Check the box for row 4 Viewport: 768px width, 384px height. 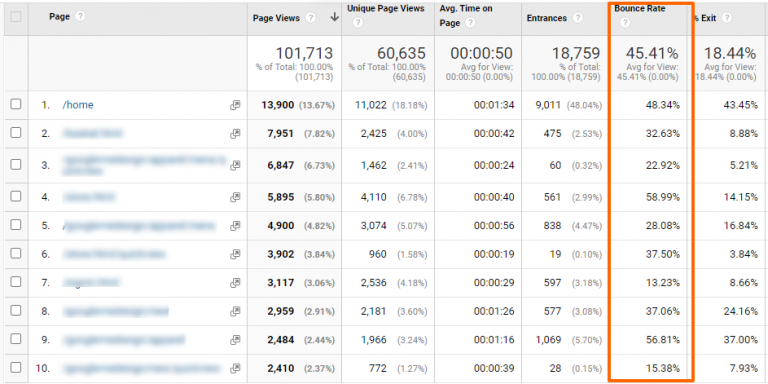tap(16, 196)
